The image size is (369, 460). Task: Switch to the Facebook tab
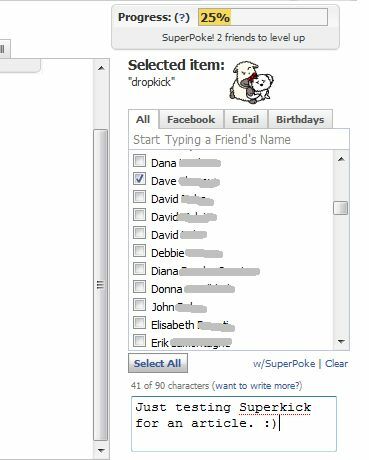(x=191, y=119)
